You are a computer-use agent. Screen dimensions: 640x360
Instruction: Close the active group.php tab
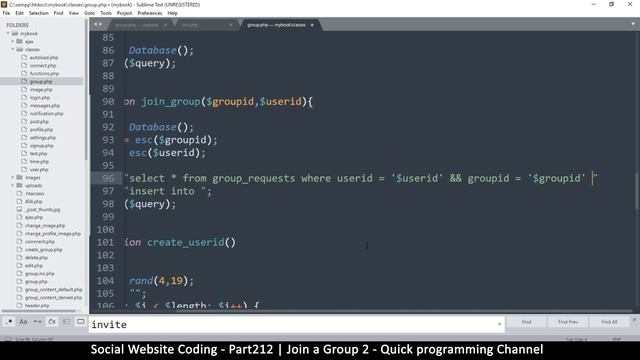(312, 25)
